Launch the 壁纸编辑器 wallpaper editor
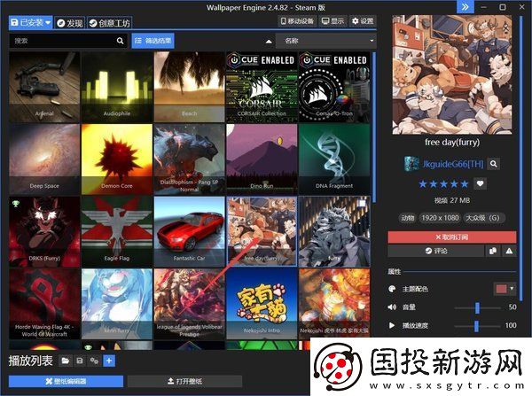The image size is (532, 396). [x=66, y=382]
